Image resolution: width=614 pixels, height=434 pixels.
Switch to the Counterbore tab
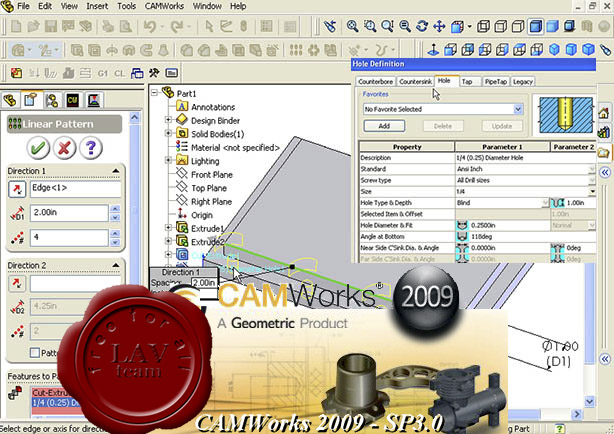tap(375, 81)
